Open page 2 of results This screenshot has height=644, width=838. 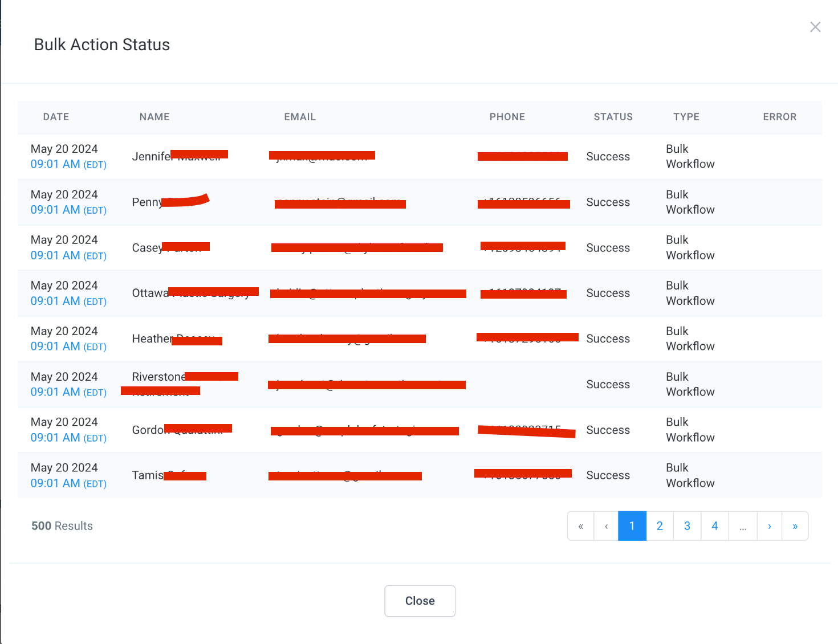(x=660, y=526)
